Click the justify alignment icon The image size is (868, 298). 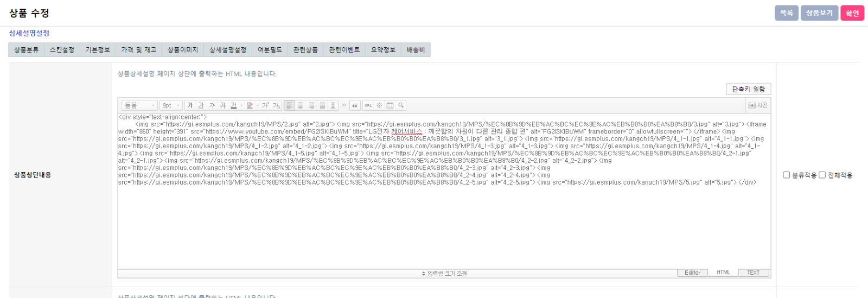click(x=322, y=105)
